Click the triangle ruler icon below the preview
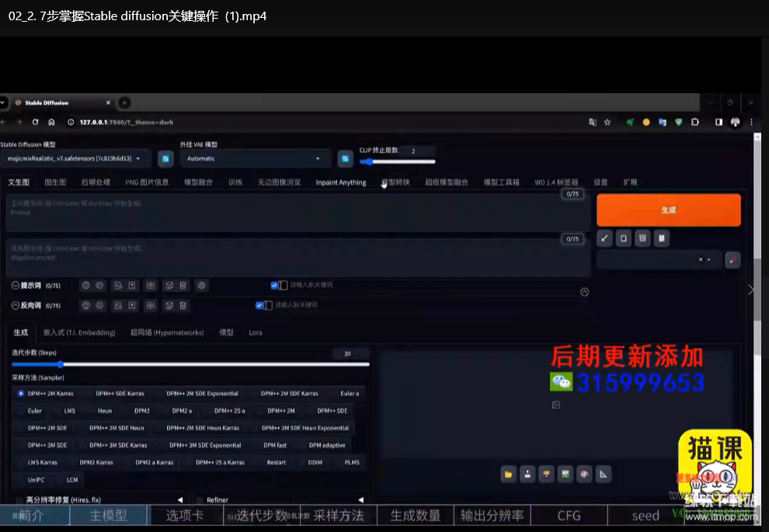The image size is (769, 532). coord(604,475)
